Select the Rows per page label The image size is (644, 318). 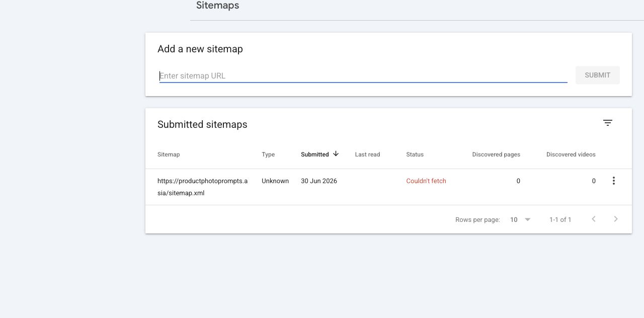[x=477, y=219]
